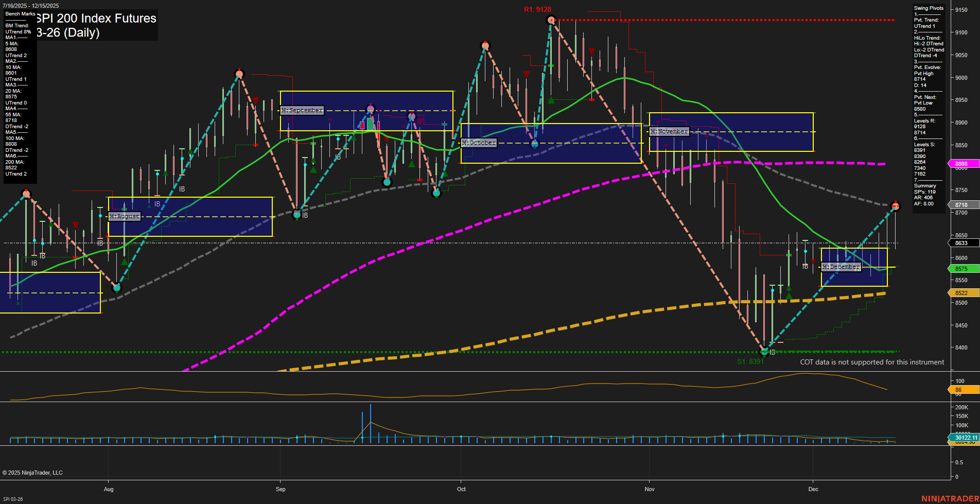Click the gray 8718 price axis marker

(964, 205)
